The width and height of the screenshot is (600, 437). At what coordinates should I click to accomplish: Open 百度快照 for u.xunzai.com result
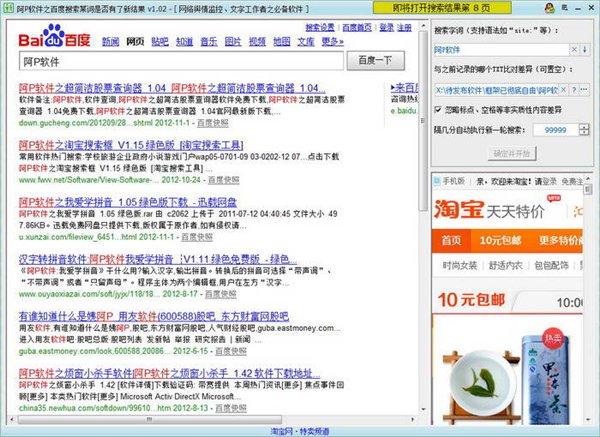coord(197,237)
